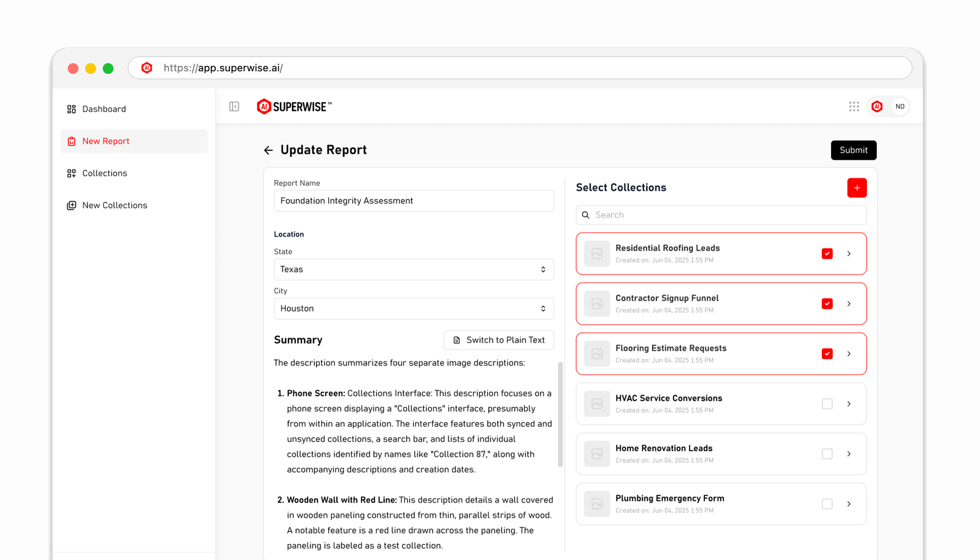Open the State dropdown showing Texas
Screen dimensions: 980x560
413,269
